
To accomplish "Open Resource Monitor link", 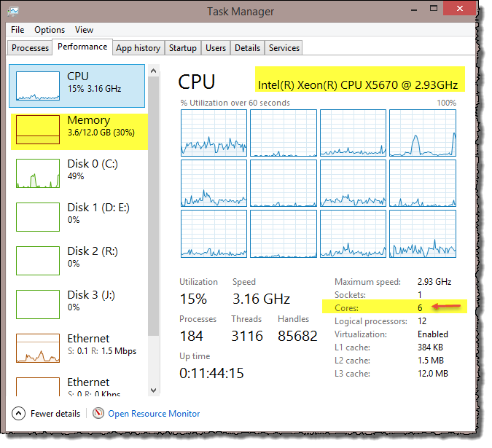I will tap(154, 414).
